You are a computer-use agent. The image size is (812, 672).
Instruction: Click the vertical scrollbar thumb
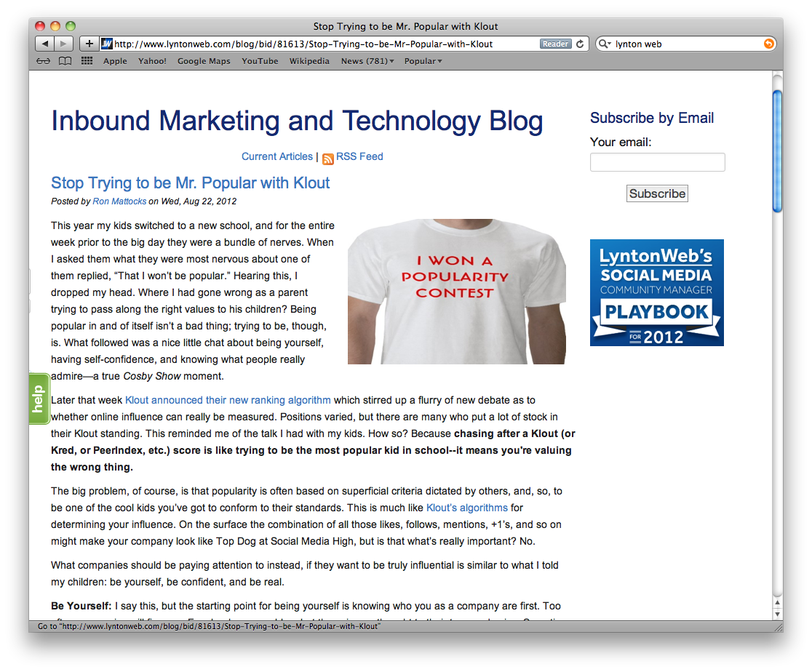point(777,151)
